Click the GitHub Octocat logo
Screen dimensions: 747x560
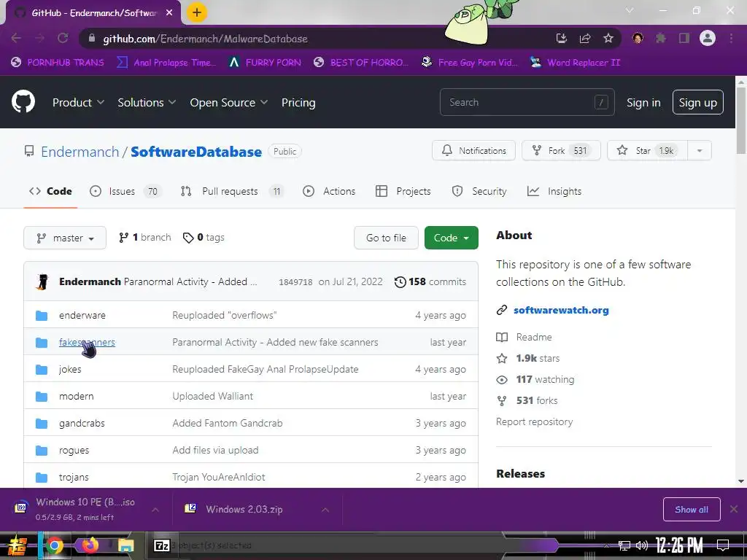[x=23, y=102]
